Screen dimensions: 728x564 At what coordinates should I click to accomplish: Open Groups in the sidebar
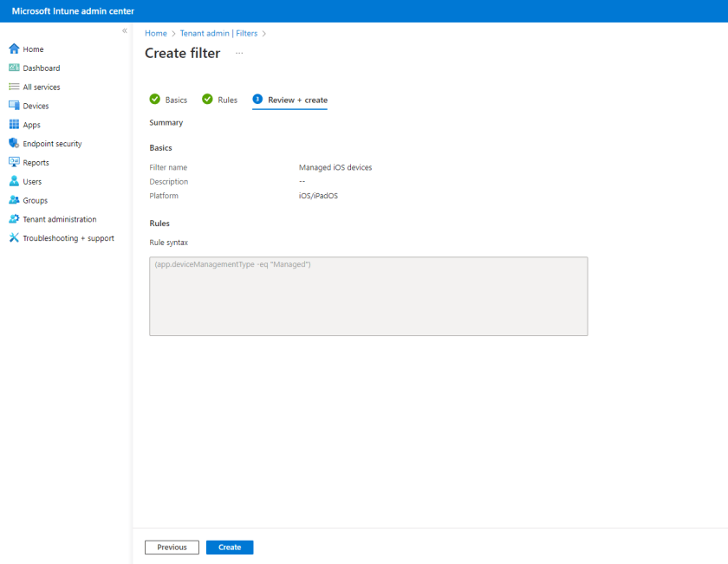click(36, 200)
